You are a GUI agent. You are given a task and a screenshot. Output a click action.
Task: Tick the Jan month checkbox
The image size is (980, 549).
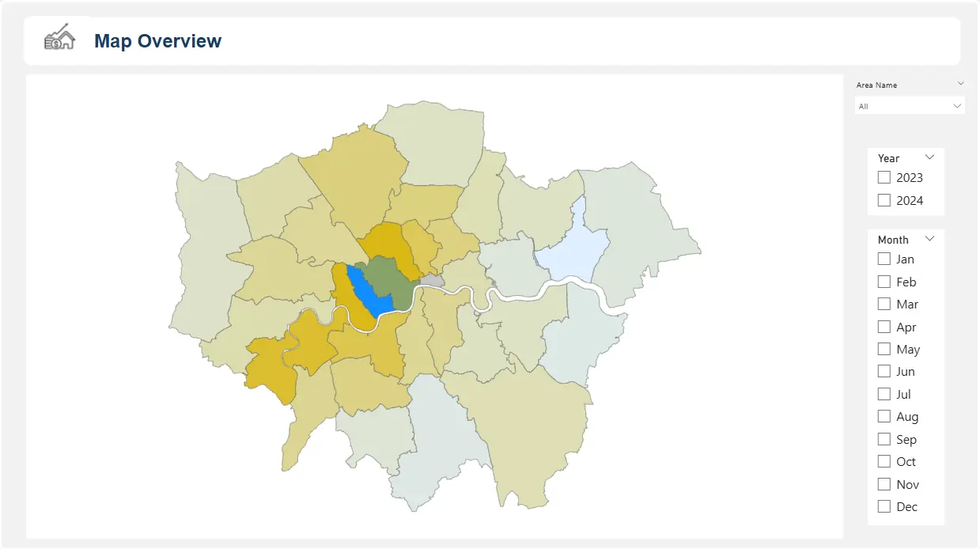pos(884,259)
